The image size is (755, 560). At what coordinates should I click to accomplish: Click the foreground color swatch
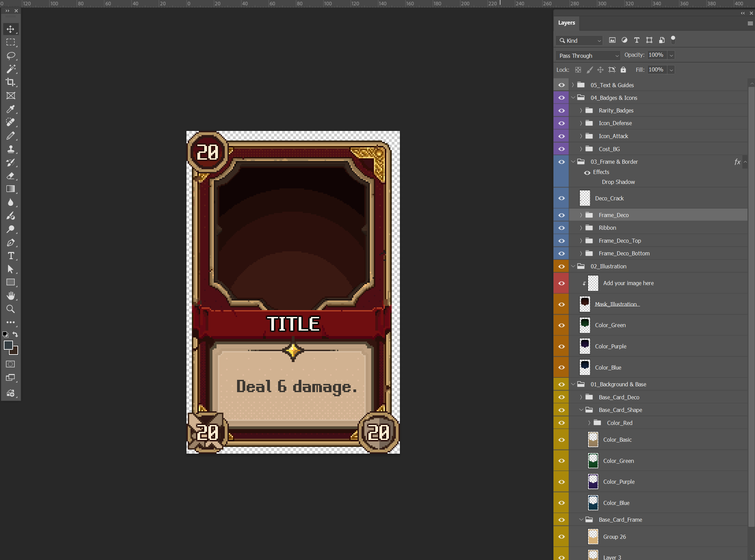click(x=8, y=345)
